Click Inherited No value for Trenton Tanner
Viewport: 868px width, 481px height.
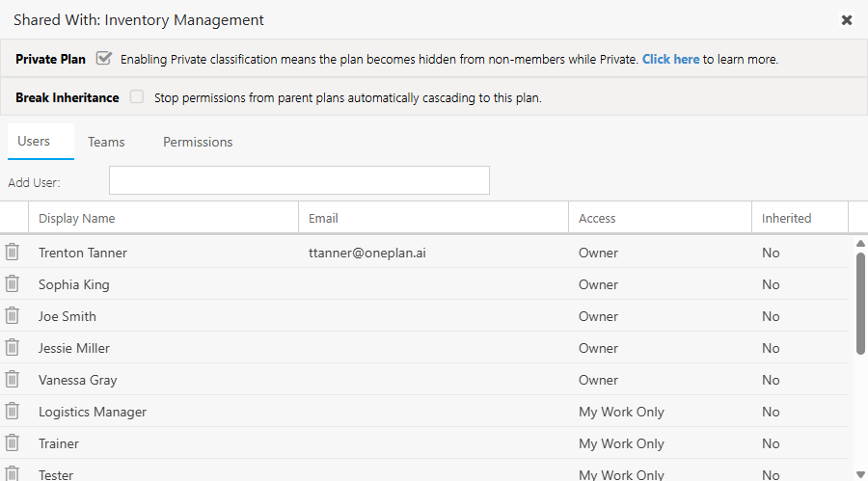[771, 253]
